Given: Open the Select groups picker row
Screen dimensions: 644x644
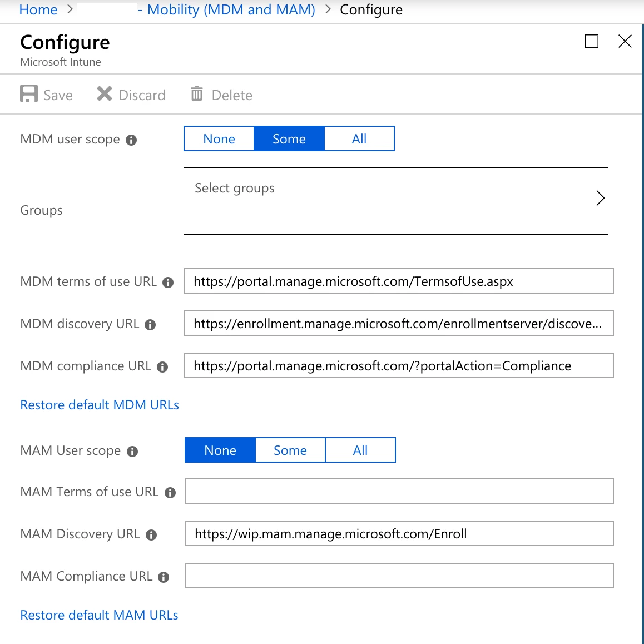Looking at the screenshot, I should pos(396,201).
